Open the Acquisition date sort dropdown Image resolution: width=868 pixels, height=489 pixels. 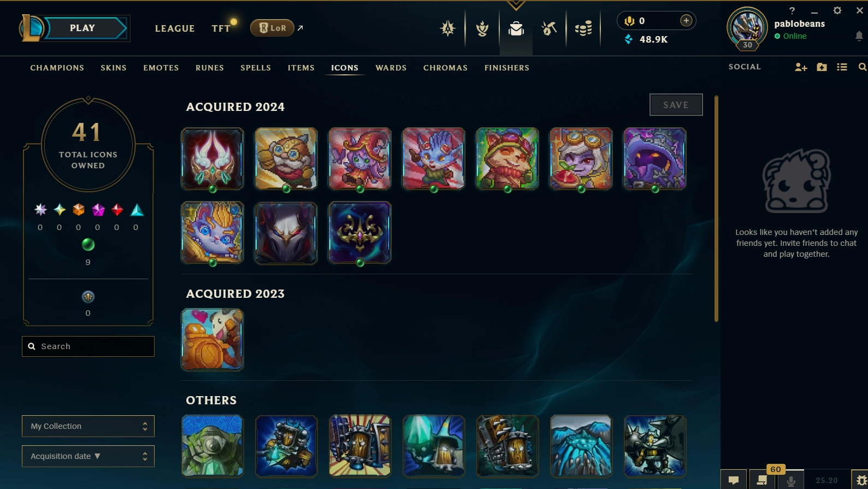pyautogui.click(x=88, y=456)
